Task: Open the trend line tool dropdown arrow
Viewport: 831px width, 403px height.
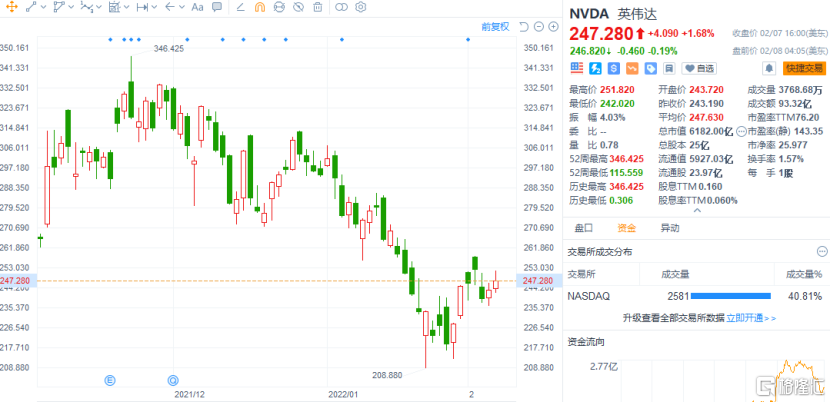Action: click(43, 7)
